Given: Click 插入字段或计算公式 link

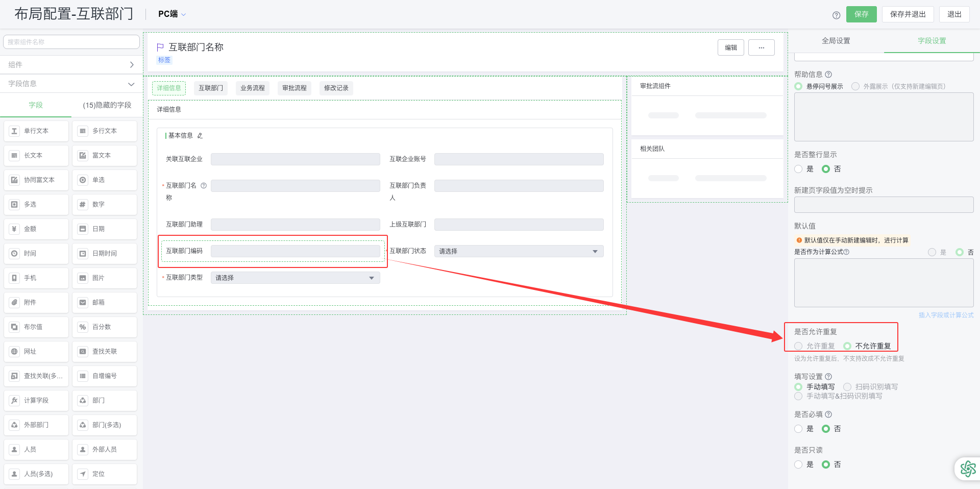Looking at the screenshot, I should (x=946, y=315).
